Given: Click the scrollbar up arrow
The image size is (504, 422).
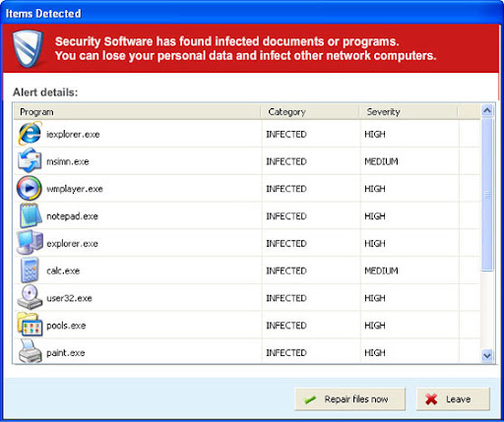Looking at the screenshot, I should point(487,111).
